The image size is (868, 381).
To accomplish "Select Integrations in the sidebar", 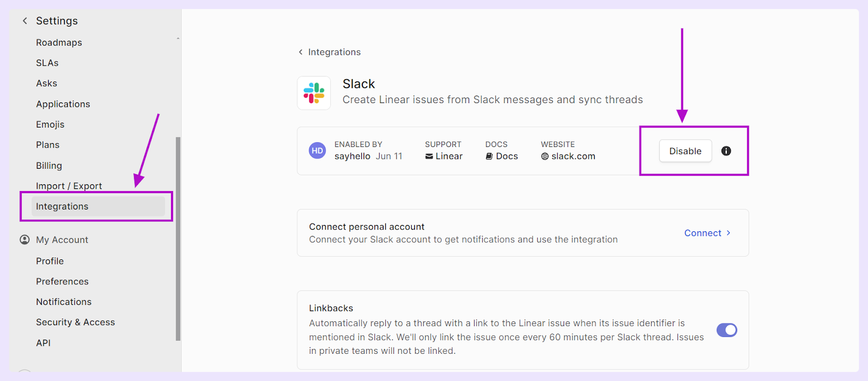I will [x=98, y=206].
